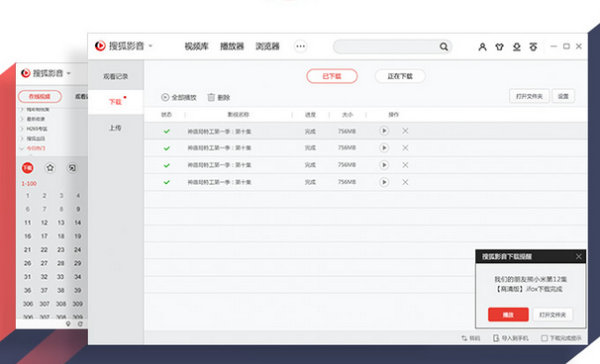
Task: Play the second downloaded row's video
Action: point(384,147)
